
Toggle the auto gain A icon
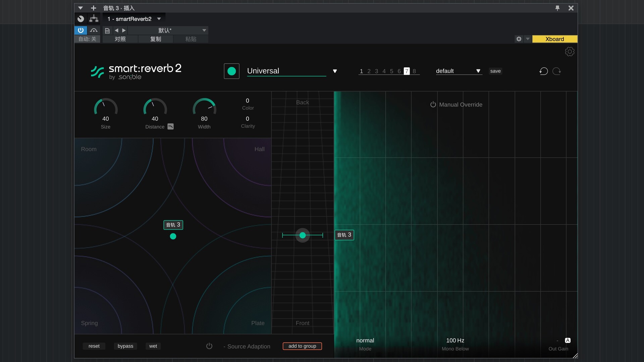pyautogui.click(x=568, y=341)
